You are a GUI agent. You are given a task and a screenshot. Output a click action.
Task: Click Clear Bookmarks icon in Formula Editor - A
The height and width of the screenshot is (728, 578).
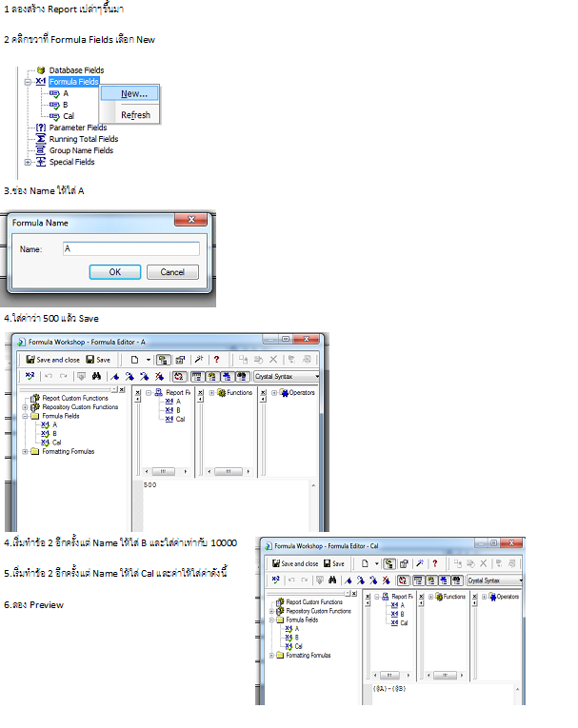coord(159,377)
